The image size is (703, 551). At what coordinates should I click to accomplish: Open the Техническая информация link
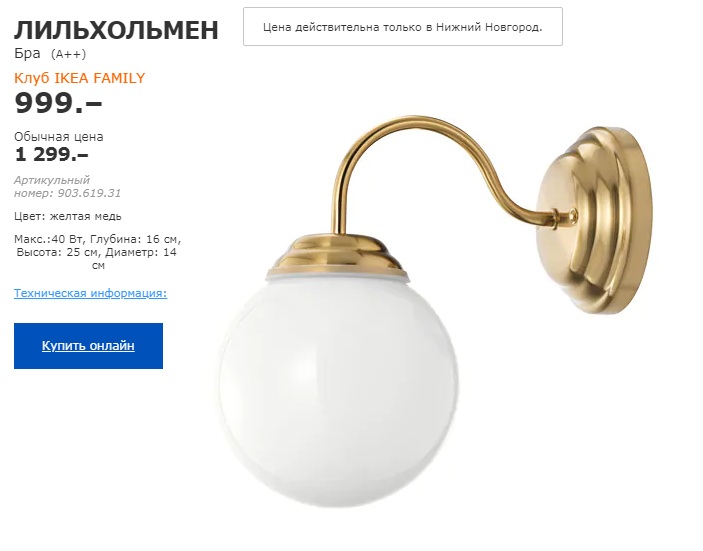point(90,293)
